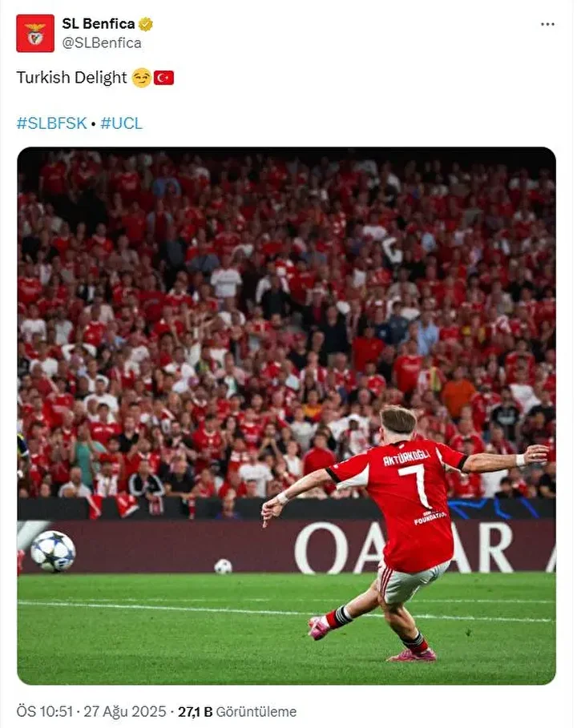This screenshot has width=577, height=728.
Task: Open the three-dot more options menu
Action: pos(547,24)
